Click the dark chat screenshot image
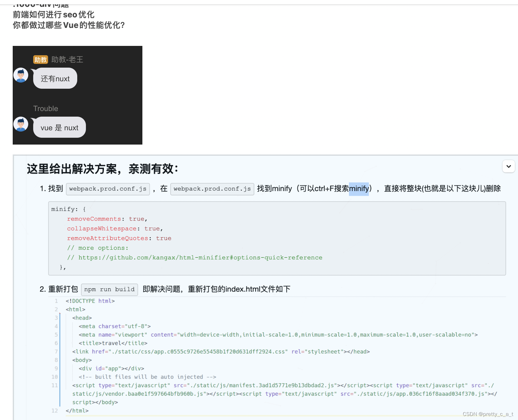The image size is (518, 420). [78, 95]
